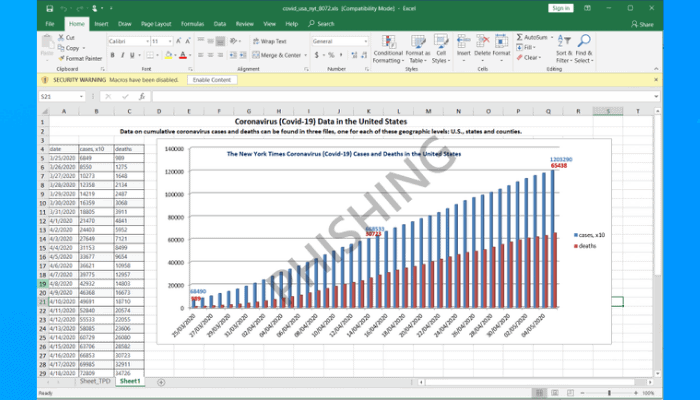
Task: Apply italic formatting
Action: click(x=122, y=55)
